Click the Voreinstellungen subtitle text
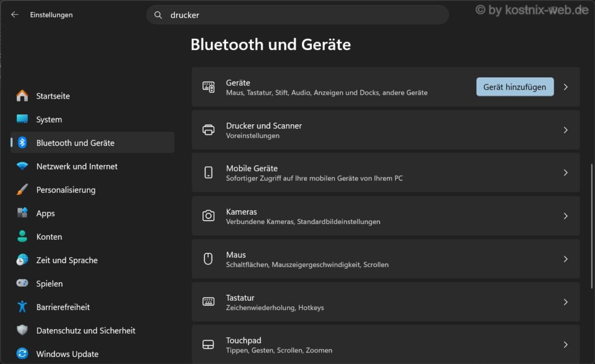595x364 pixels. pos(253,135)
